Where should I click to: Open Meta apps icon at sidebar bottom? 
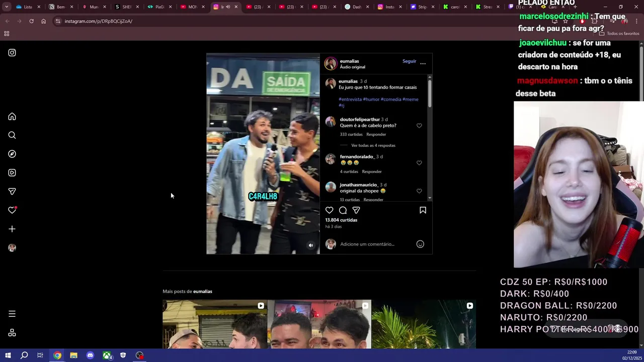coord(12,333)
